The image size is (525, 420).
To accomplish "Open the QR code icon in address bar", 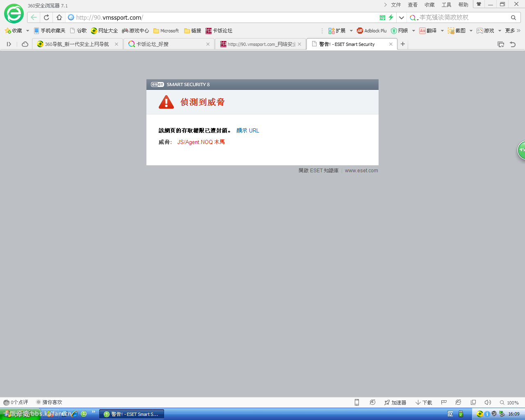I will click(382, 17).
